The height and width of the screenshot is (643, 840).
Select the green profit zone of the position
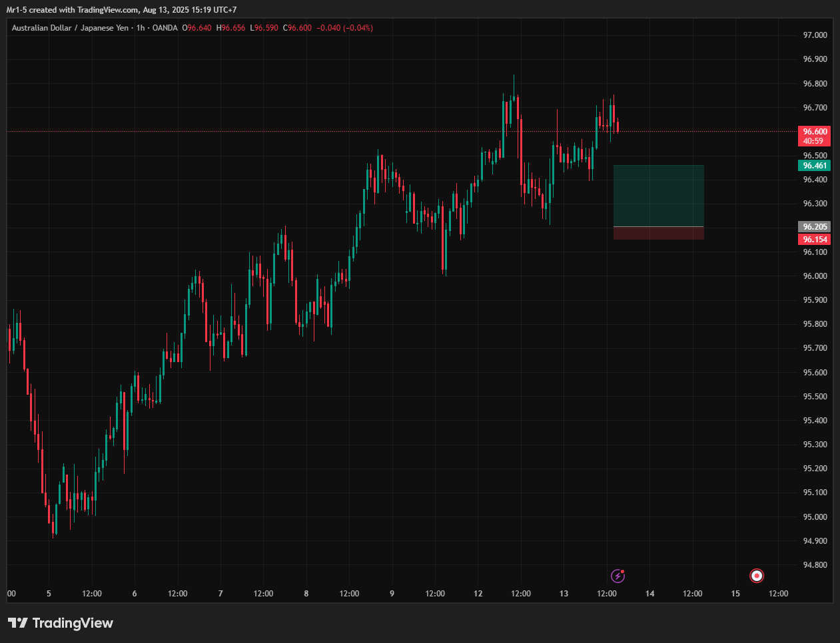click(x=658, y=196)
